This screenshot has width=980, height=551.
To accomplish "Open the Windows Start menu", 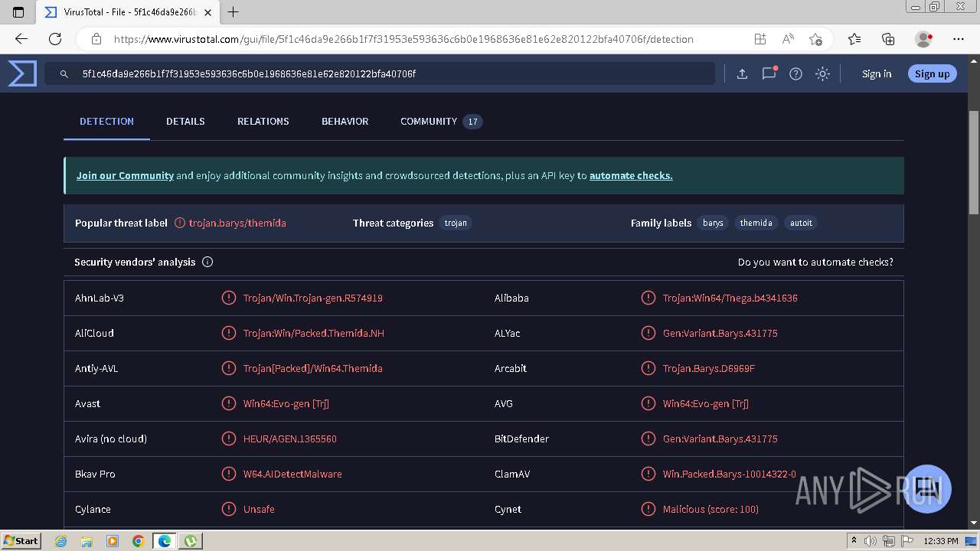I will 21,541.
